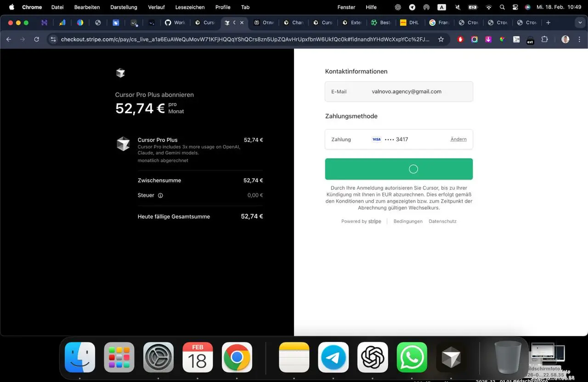Open the Datenschutz link
This screenshot has width=588, height=382.
(442, 221)
